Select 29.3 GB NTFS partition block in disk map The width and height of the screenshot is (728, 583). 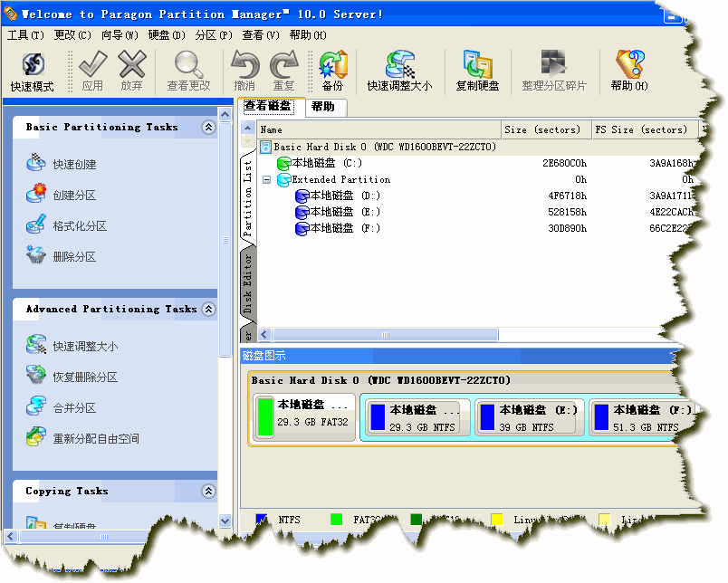click(417, 418)
